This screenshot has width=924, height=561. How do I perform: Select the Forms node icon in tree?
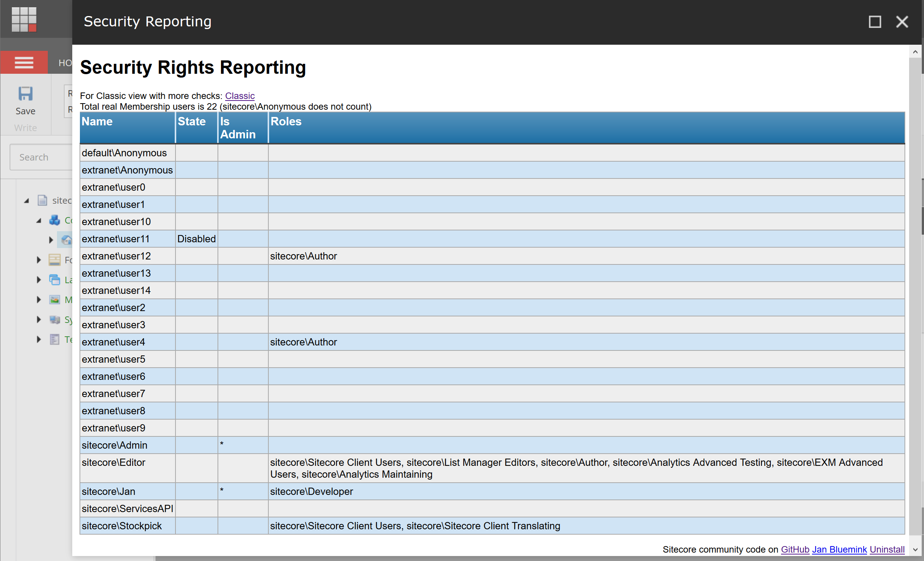55,260
